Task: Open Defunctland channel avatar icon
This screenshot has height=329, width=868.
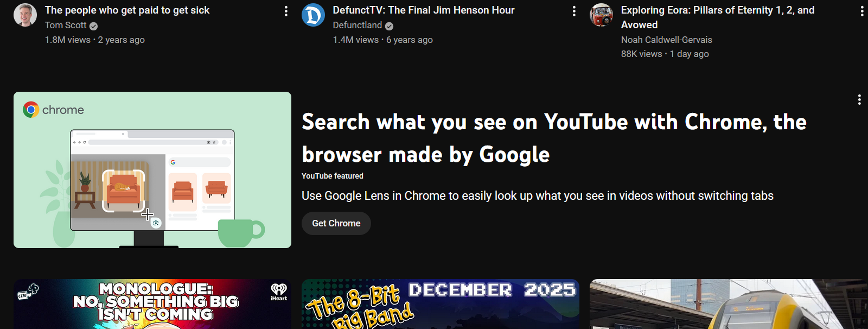Action: pos(313,15)
